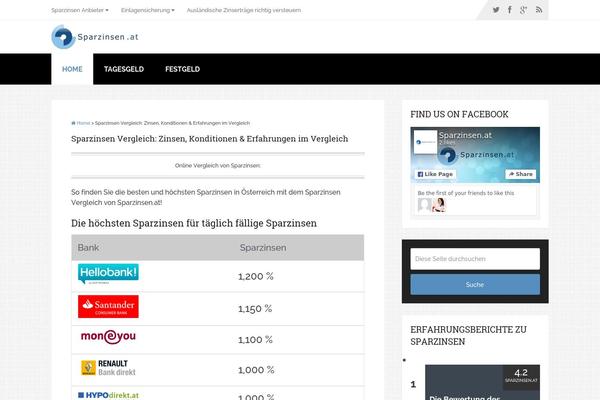The image size is (600, 400).
Task: Click the 1,200 % rate cell
Action: [256, 276]
